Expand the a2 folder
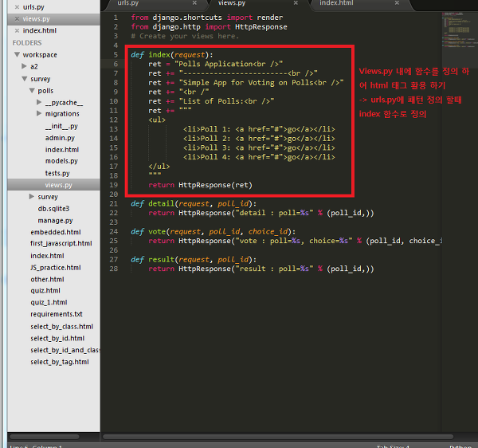The height and width of the screenshot is (448, 478). coord(24,66)
